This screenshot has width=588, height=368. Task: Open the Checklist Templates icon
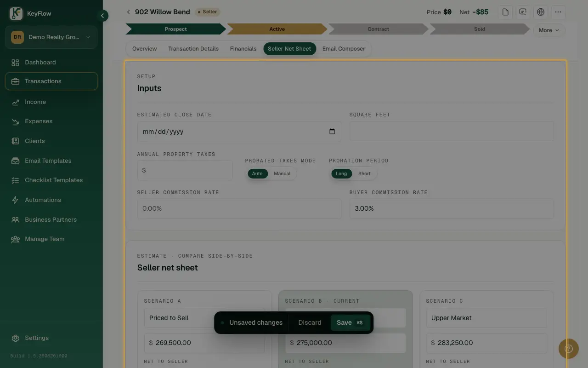pos(15,180)
